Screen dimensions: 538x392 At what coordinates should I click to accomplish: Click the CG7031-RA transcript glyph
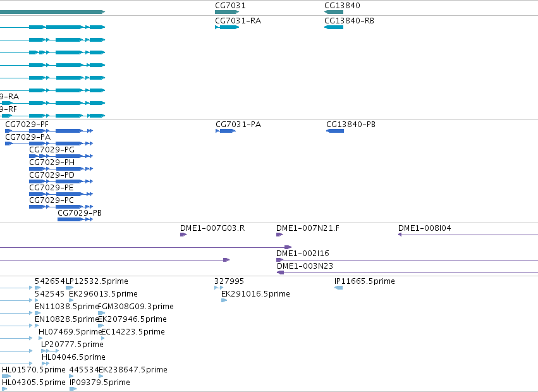click(x=227, y=27)
